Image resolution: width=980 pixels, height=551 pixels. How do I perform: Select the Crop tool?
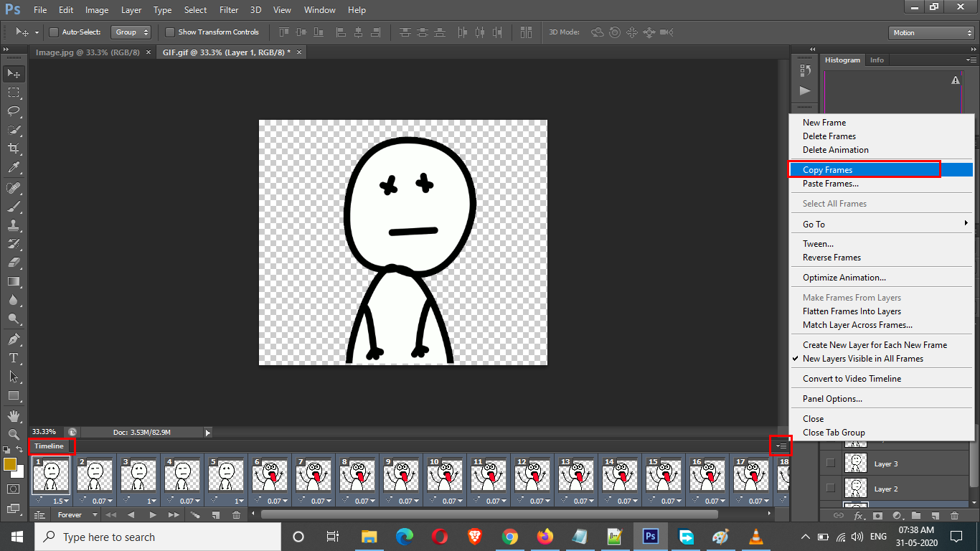14,149
